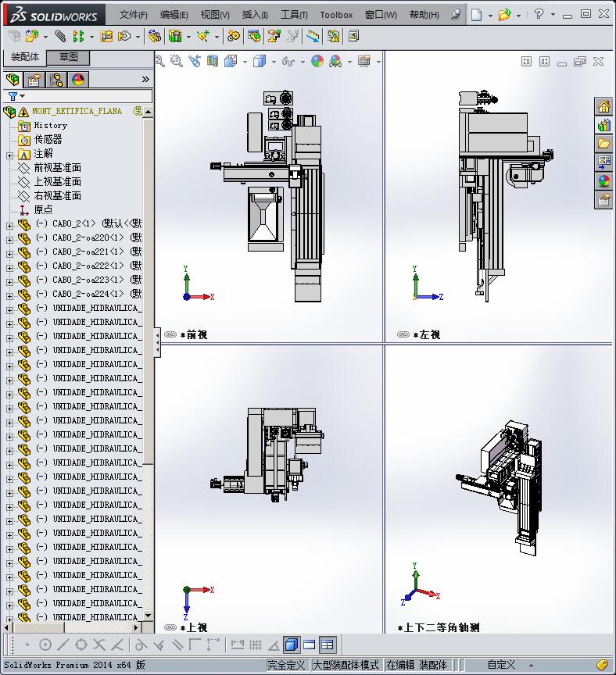Click the New Motion Study gear icon

click(x=234, y=36)
